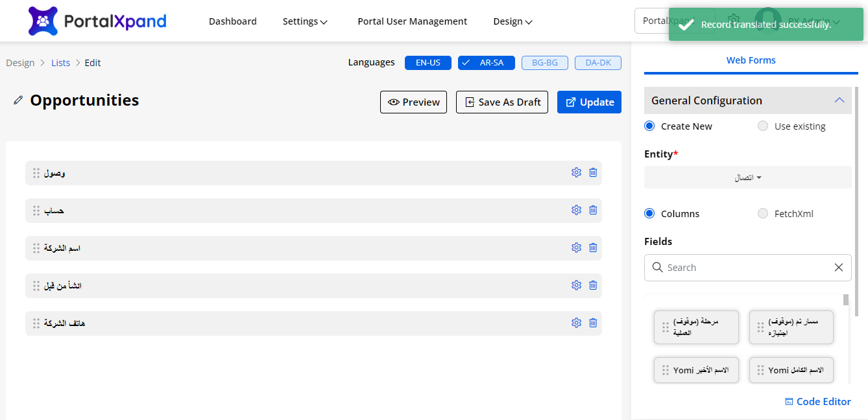The height and width of the screenshot is (420, 868).
Task: Click the Update button
Action: [x=589, y=102]
